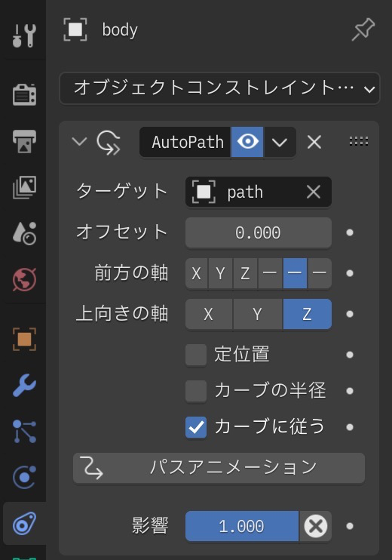Switch to the Object properties tab
This screenshot has width=392, height=560.
pos(24,339)
